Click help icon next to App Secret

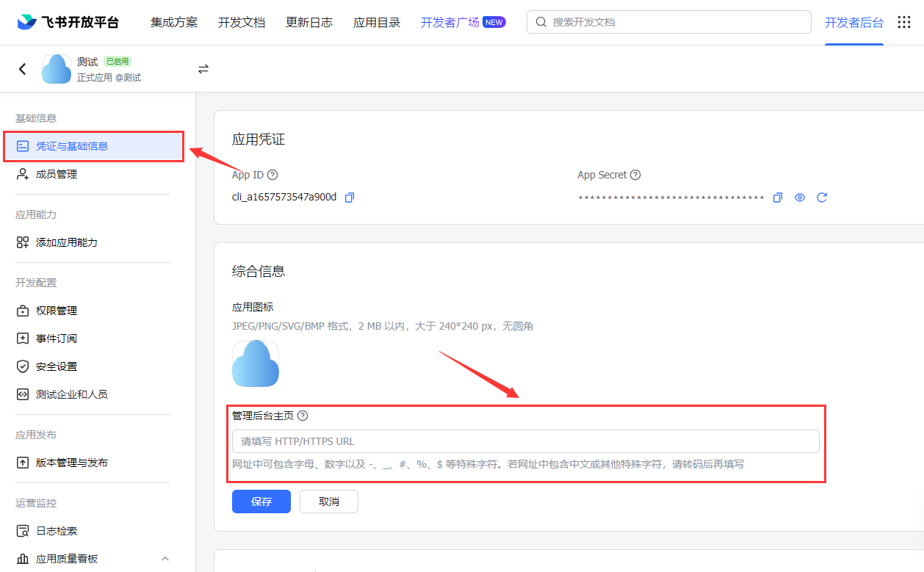point(635,175)
